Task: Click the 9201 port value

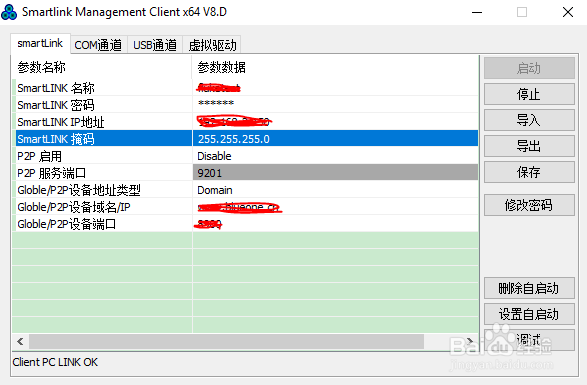Action: pos(210,173)
